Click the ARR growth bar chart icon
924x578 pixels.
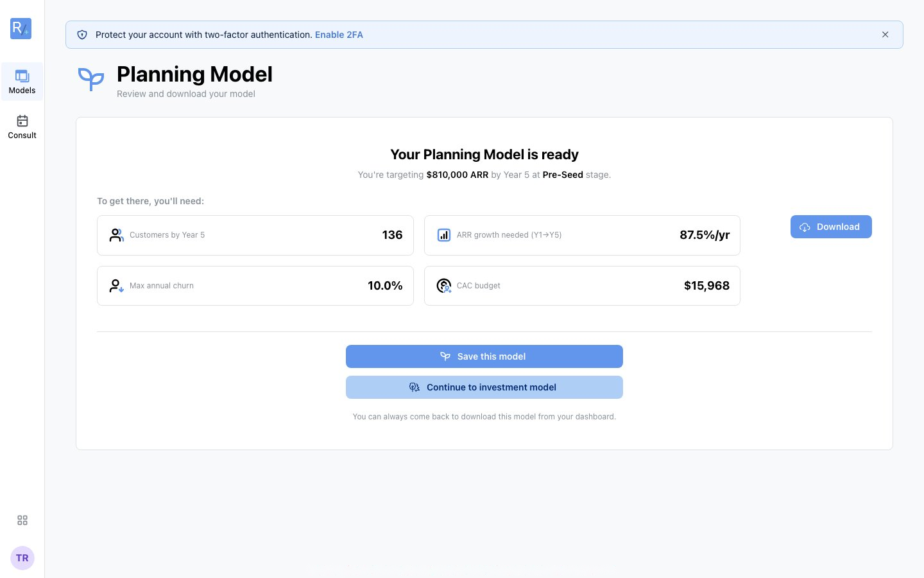[x=443, y=235]
